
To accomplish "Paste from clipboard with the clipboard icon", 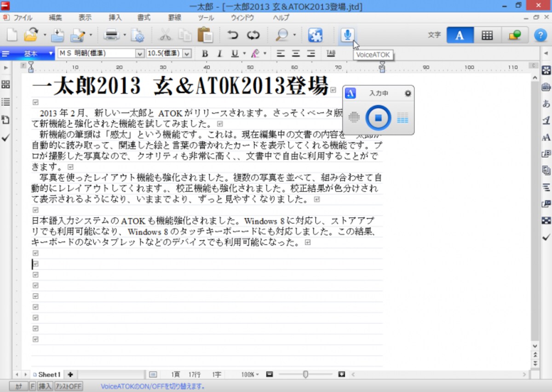I will (205, 35).
